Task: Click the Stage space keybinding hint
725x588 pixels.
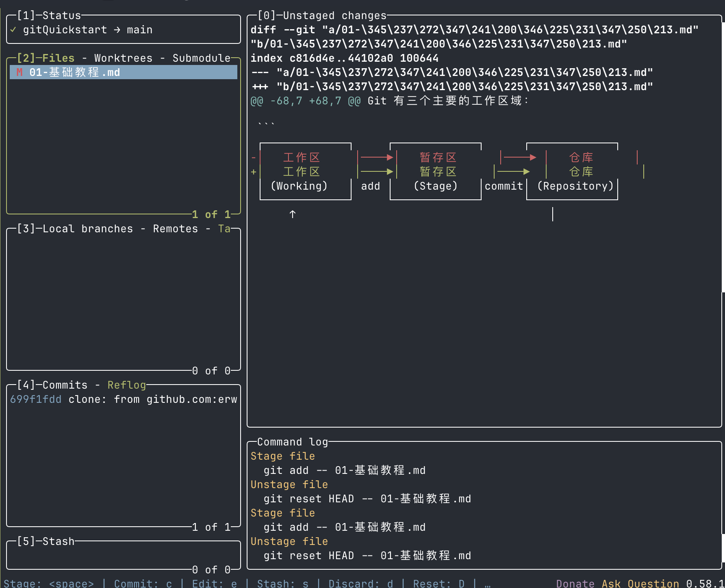Action: coord(49,584)
